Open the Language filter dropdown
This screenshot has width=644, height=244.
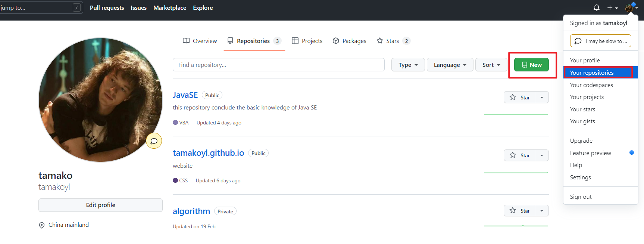[x=450, y=65]
